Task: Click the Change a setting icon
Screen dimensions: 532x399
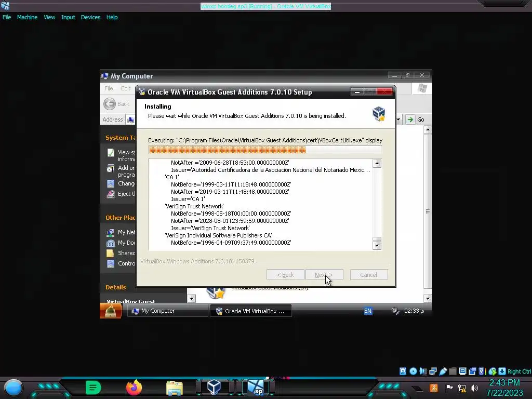Action: pos(111,184)
